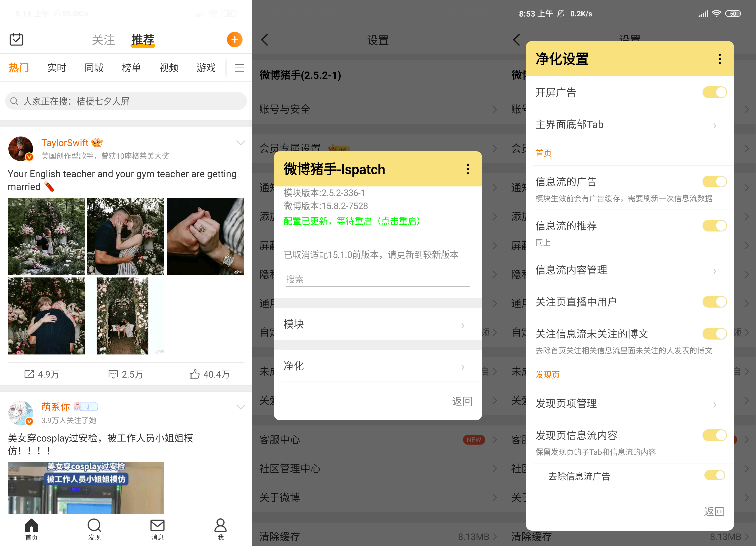Viewport: 756px width, 547px height.
Task: Open the calendar check-in icon
Action: (x=16, y=40)
